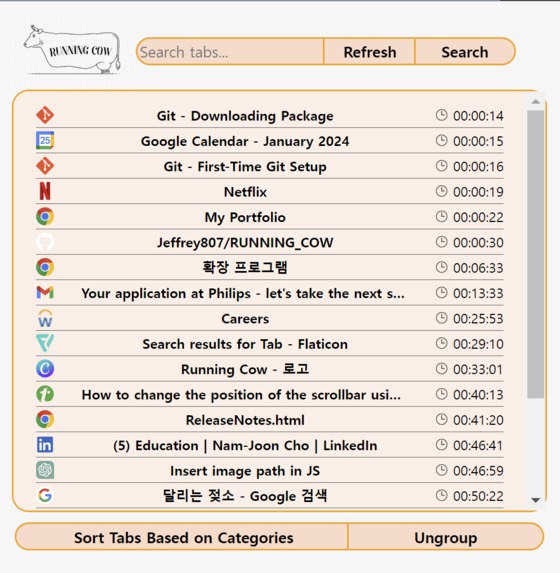The height and width of the screenshot is (573, 560).
Task: Click the Search button
Action: click(x=465, y=52)
